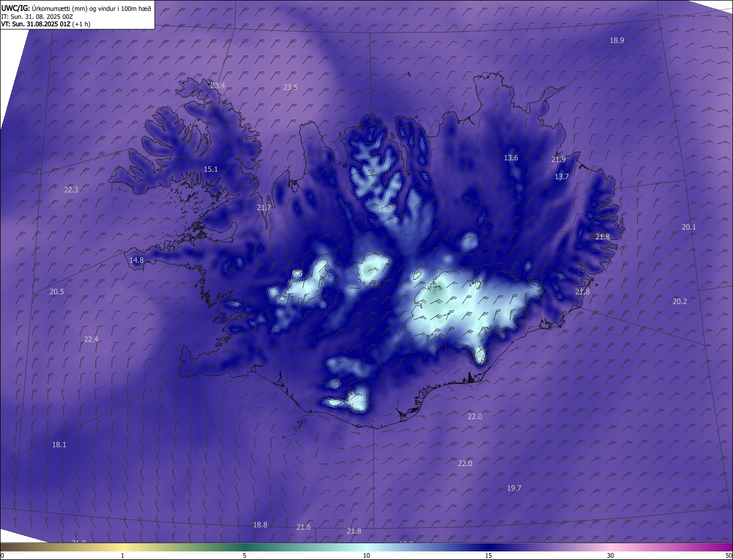Click the 20.1 value label

(x=689, y=227)
